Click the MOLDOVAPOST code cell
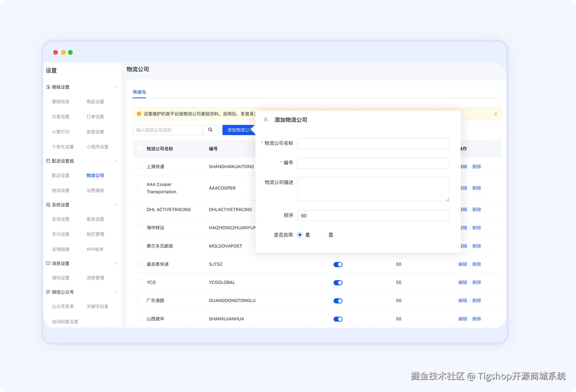The image size is (576, 392). click(x=225, y=246)
